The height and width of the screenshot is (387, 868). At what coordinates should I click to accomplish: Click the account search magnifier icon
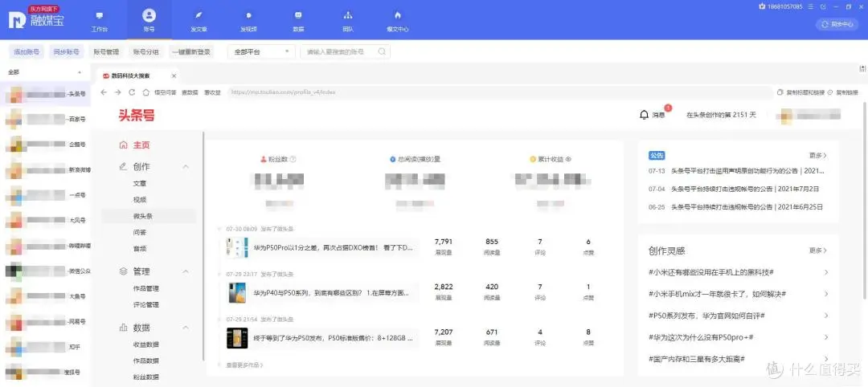pyautogui.click(x=382, y=51)
